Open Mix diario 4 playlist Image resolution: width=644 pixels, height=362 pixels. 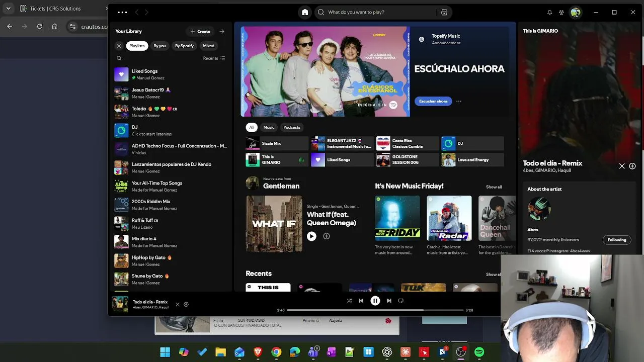coord(171,242)
